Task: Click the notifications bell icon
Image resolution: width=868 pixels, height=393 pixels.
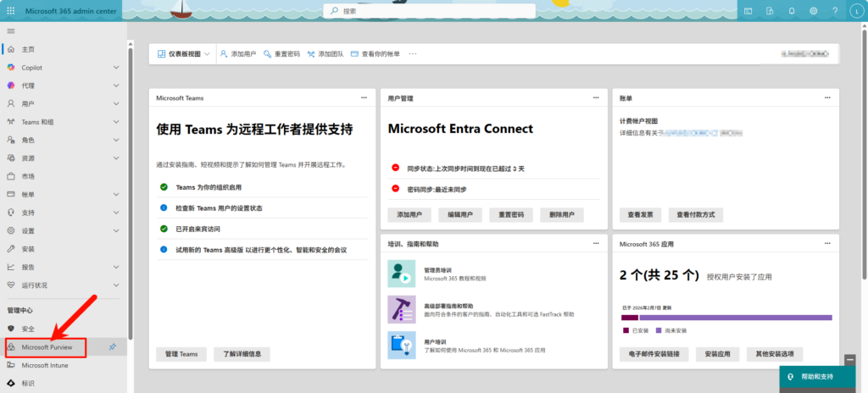Action: point(792,11)
